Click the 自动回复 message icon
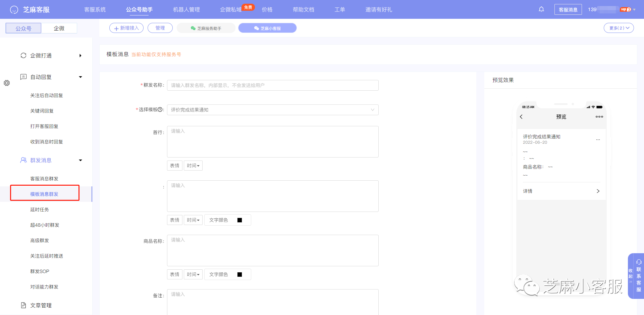The height and width of the screenshot is (315, 644). (23, 77)
